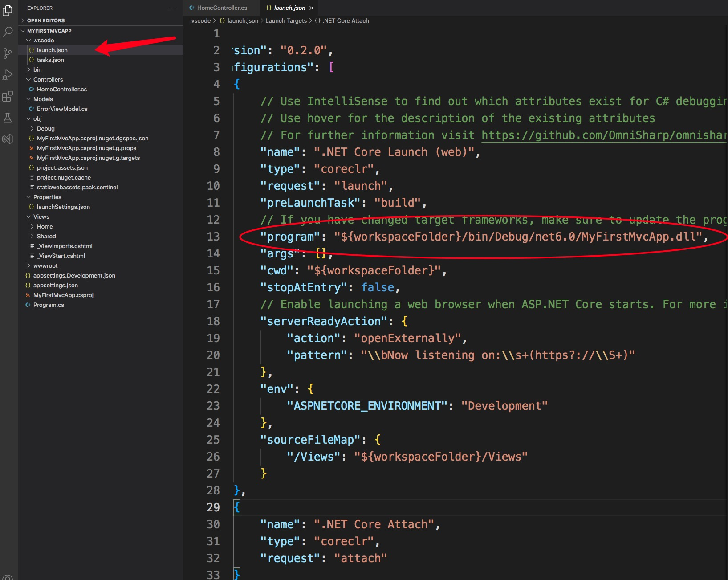Open tasks.json from the .vscode folder
The width and height of the screenshot is (728, 580).
[50, 60]
